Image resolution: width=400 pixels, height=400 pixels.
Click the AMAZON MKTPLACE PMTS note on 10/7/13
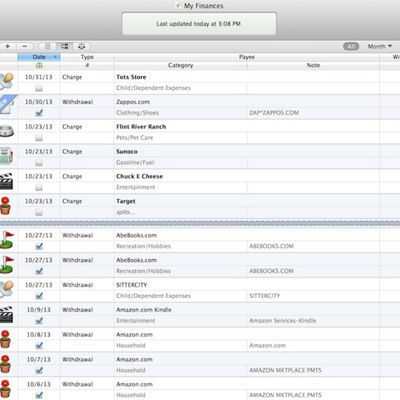tap(285, 370)
